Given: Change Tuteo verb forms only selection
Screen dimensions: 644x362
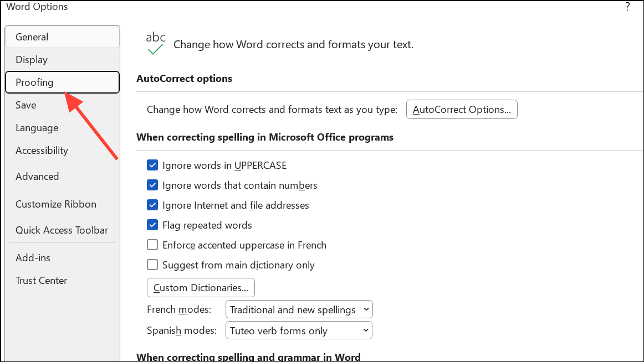Looking at the screenshot, I should click(x=299, y=330).
